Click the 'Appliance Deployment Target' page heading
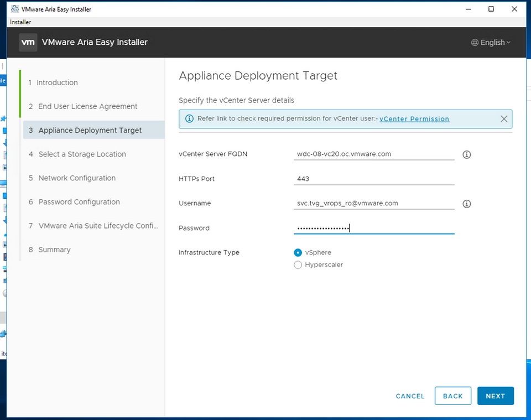This screenshot has width=531, height=420. click(258, 75)
